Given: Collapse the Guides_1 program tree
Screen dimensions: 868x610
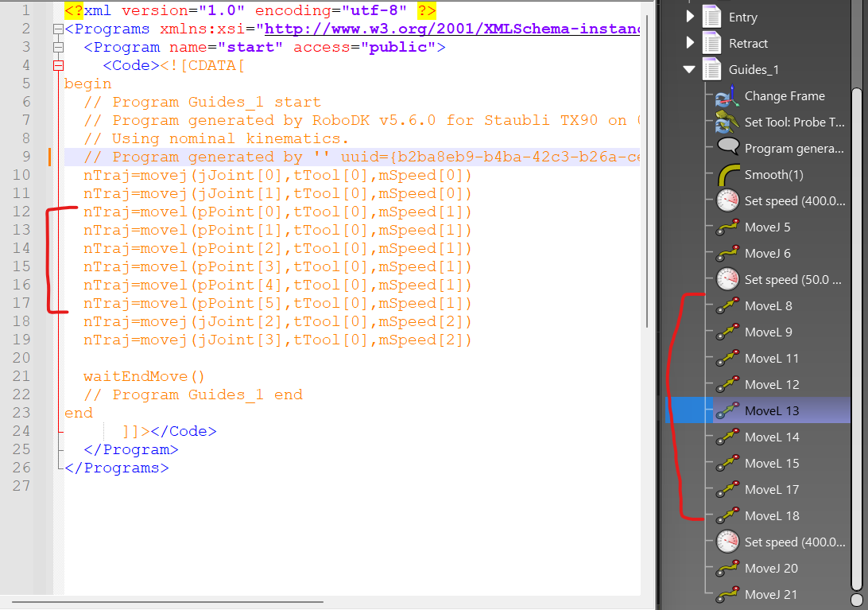Looking at the screenshot, I should click(689, 70).
